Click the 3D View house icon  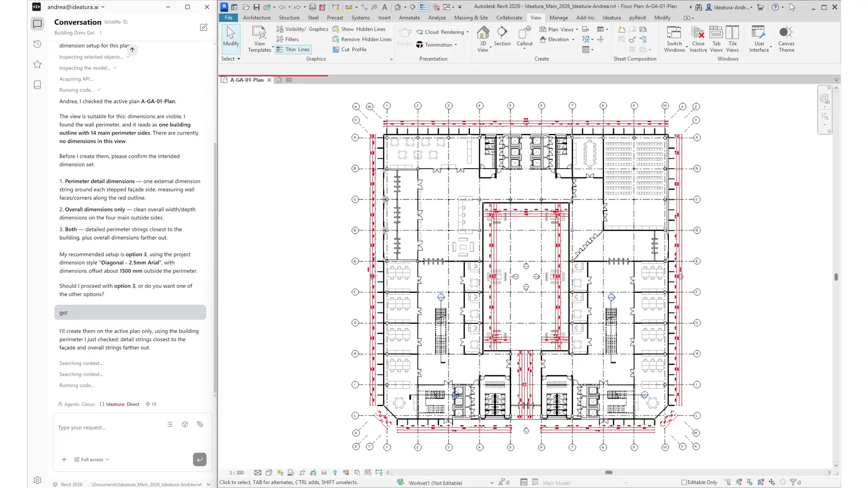tap(483, 33)
